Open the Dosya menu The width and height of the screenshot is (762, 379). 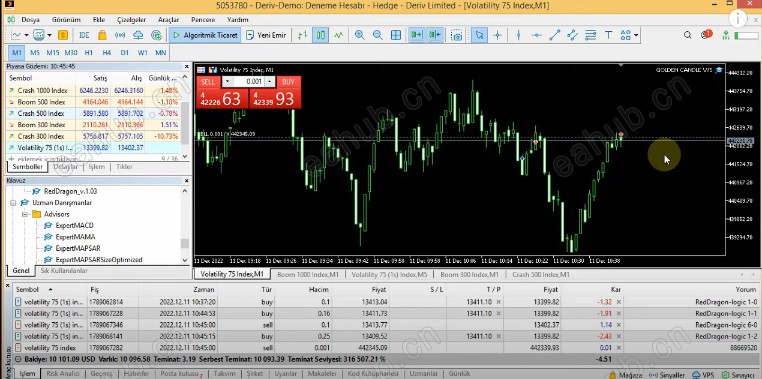point(31,20)
